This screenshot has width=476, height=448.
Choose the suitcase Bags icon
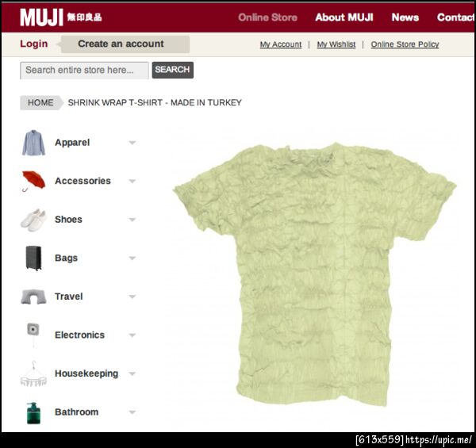click(33, 258)
